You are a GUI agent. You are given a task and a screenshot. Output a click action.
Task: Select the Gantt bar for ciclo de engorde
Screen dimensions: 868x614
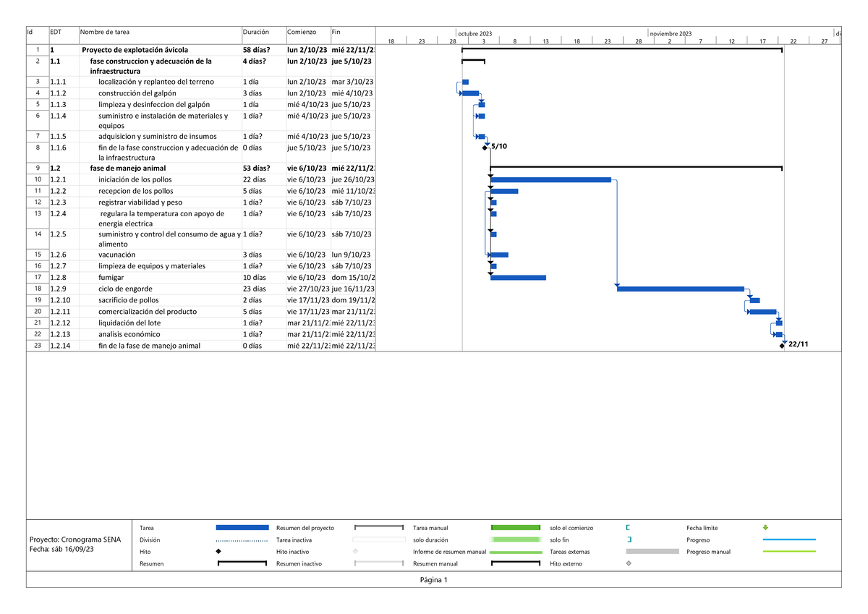pos(681,289)
